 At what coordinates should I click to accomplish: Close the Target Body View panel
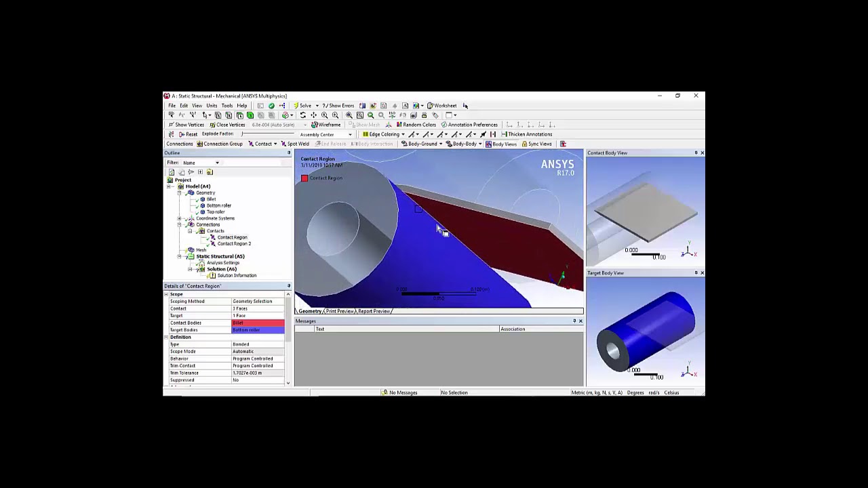coord(702,273)
